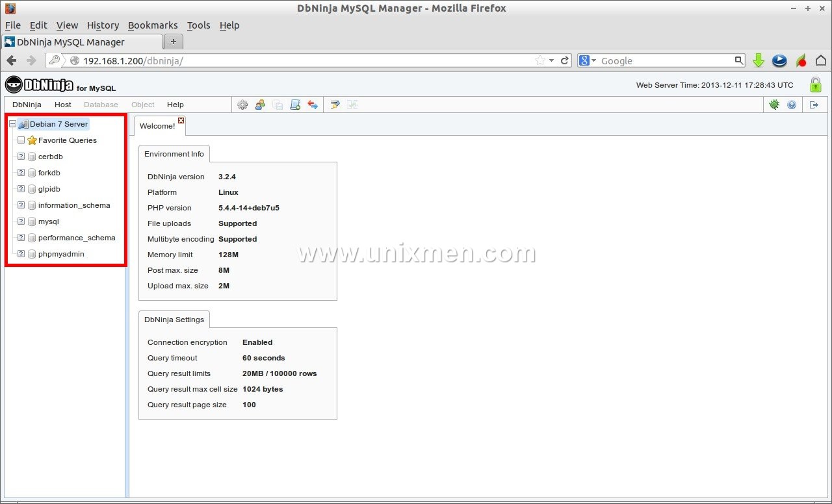This screenshot has height=504, width=832.
Task: Select mysql database label
Action: tap(48, 221)
